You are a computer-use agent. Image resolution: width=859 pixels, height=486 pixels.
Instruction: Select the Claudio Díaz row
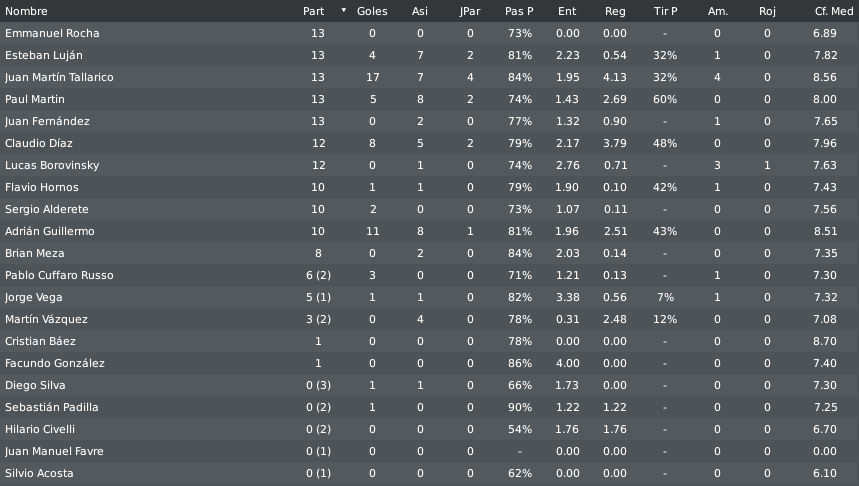(430, 143)
